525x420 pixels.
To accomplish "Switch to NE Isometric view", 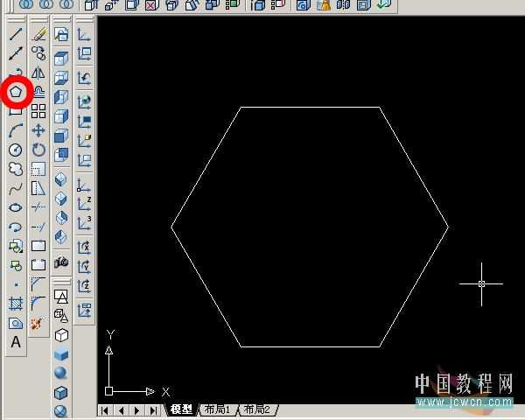I will (61, 218).
